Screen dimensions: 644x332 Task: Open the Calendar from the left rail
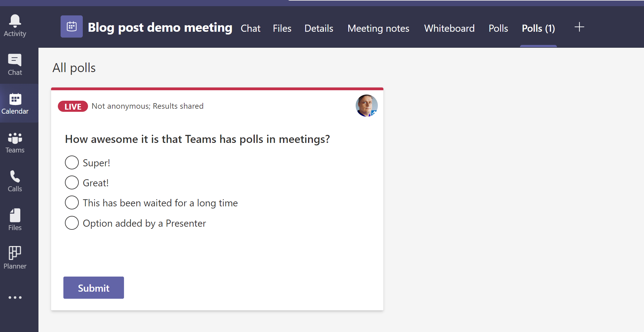point(14,103)
